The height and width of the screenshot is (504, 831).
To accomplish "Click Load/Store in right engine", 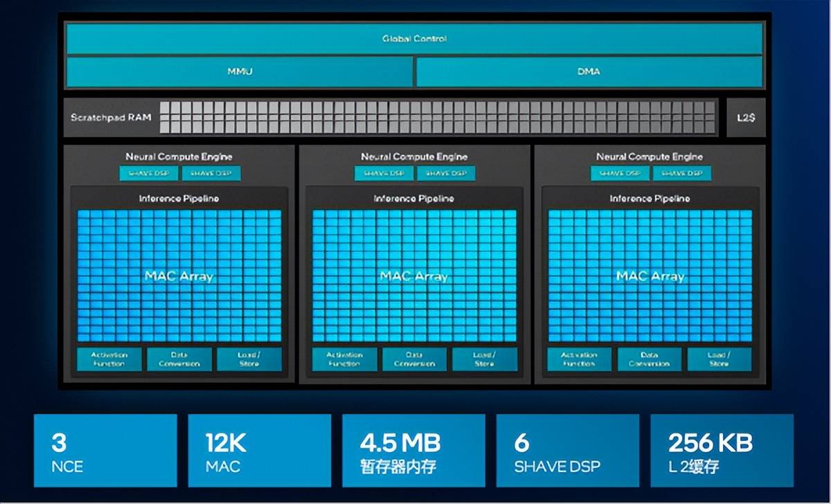I will click(x=720, y=359).
